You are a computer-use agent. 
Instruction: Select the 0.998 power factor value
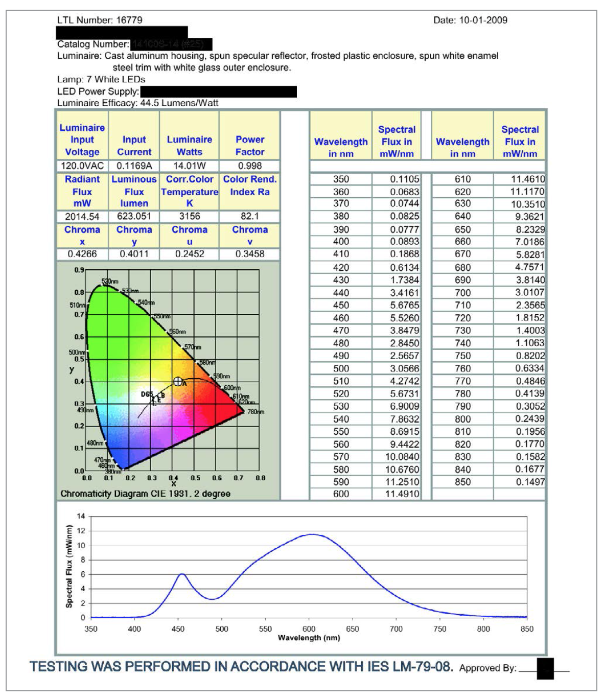click(249, 166)
